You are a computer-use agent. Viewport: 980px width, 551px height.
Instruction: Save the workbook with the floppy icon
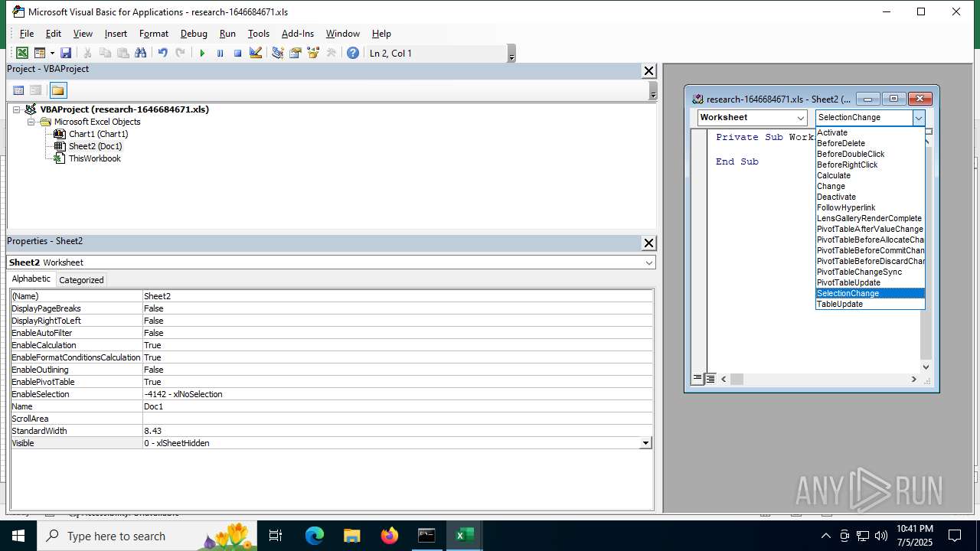click(66, 53)
